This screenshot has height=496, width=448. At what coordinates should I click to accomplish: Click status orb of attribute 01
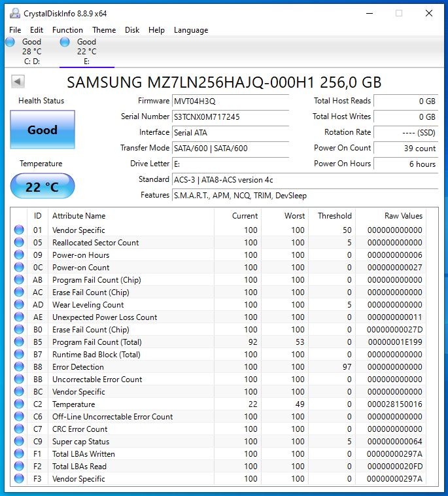coord(19,230)
